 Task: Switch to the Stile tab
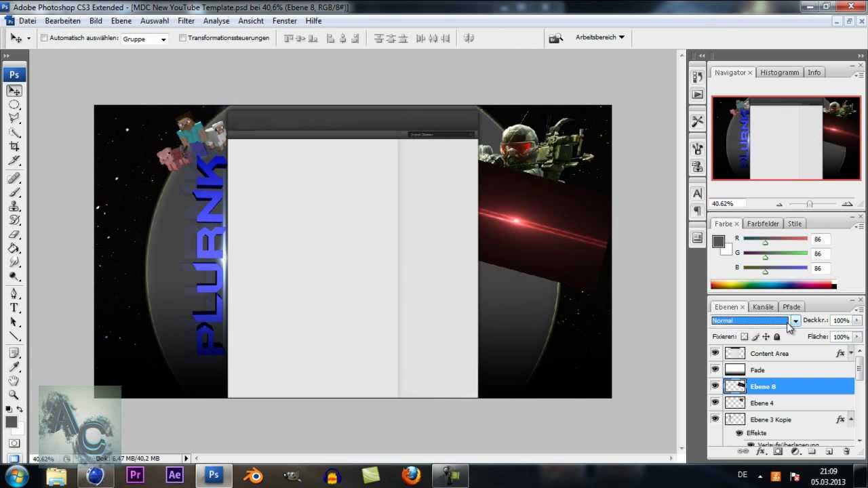[x=795, y=224]
